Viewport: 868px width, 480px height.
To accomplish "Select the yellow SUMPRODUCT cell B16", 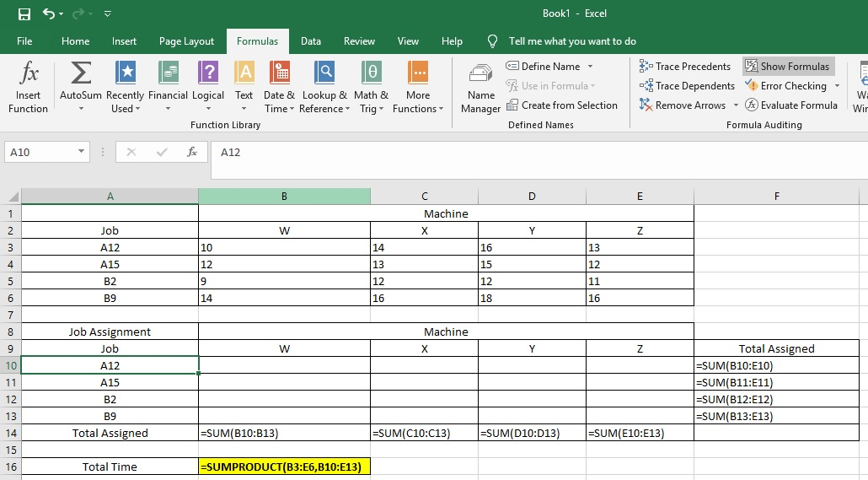I will [x=284, y=467].
